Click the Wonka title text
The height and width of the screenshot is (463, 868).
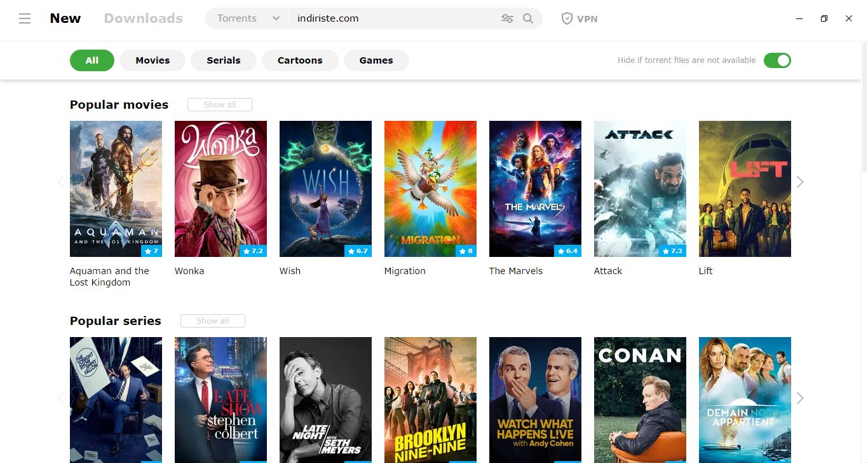pos(189,271)
